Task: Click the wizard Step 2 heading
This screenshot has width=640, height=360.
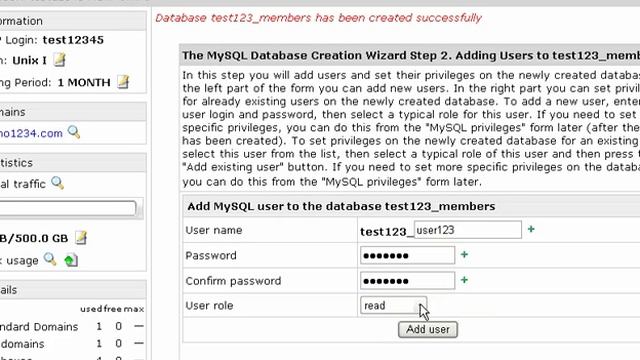Action: tap(411, 56)
